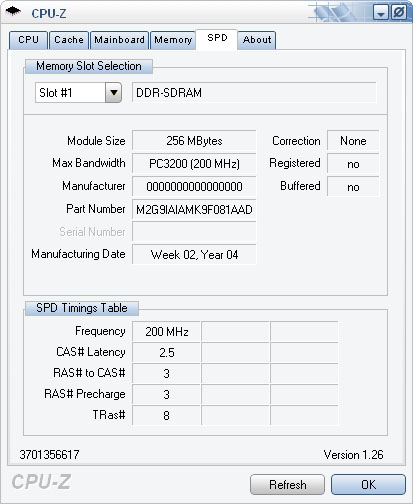Click the Version 1.26 text

353,455
